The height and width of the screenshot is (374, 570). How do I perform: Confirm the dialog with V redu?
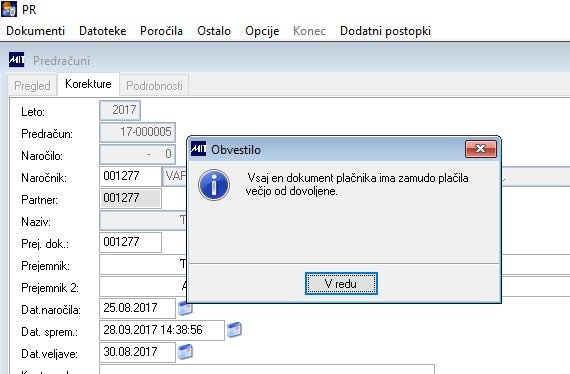point(341,283)
